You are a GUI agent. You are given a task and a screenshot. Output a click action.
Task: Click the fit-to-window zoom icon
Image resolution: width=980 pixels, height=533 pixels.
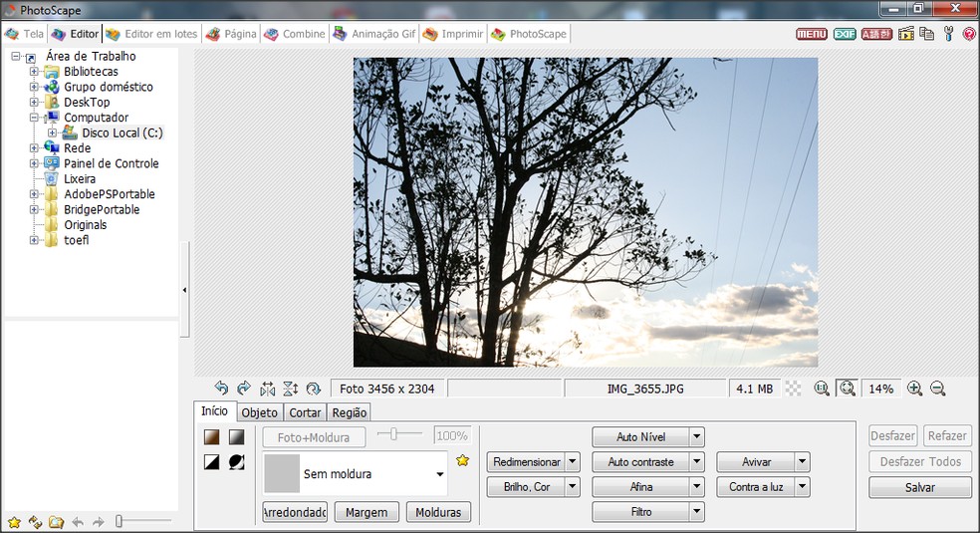pos(848,389)
